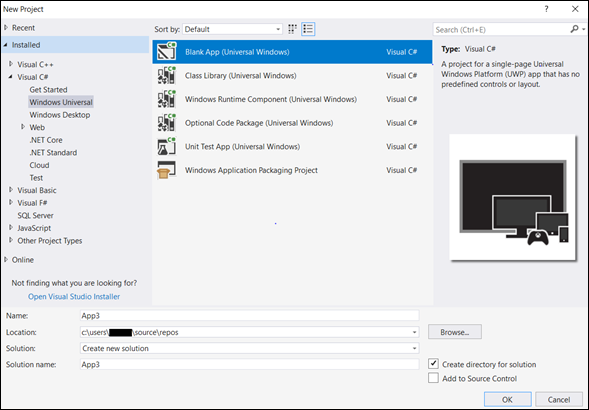Expand the Visual C++ node
Image resolution: width=589 pixels, height=410 pixels.
pyautogui.click(x=11, y=64)
